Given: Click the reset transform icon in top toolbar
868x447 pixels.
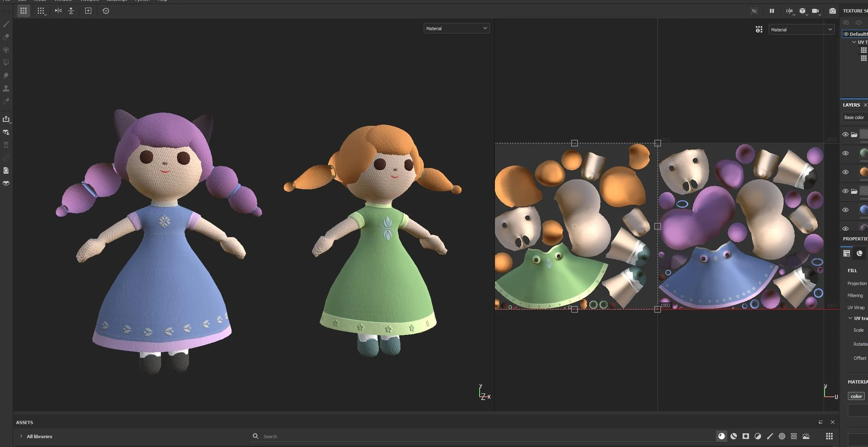Looking at the screenshot, I should [106, 11].
